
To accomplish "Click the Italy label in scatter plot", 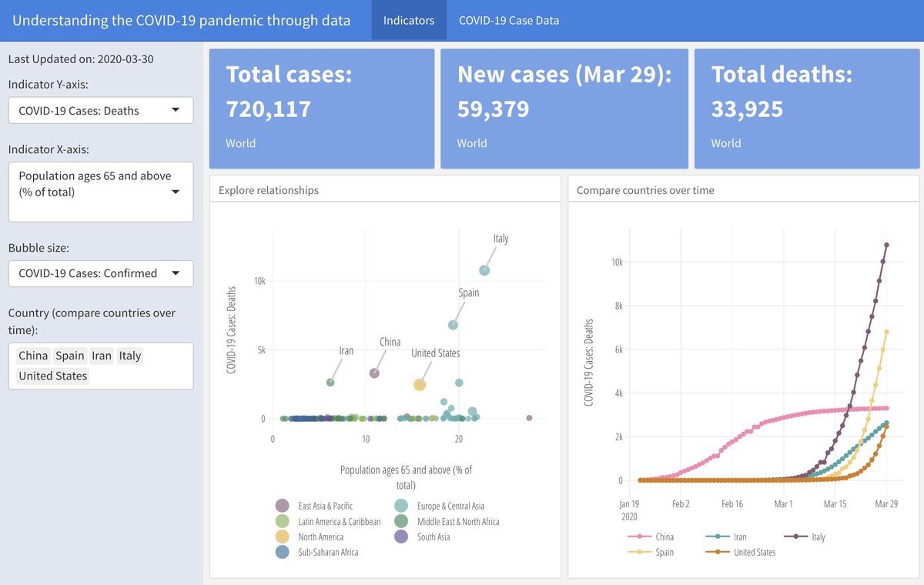I will (x=501, y=239).
